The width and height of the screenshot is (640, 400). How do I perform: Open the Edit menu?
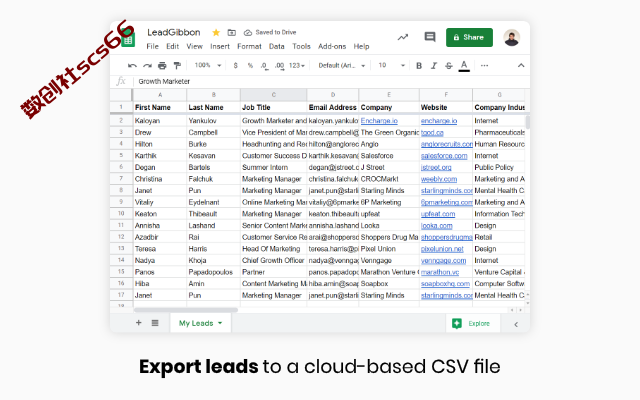click(173, 46)
